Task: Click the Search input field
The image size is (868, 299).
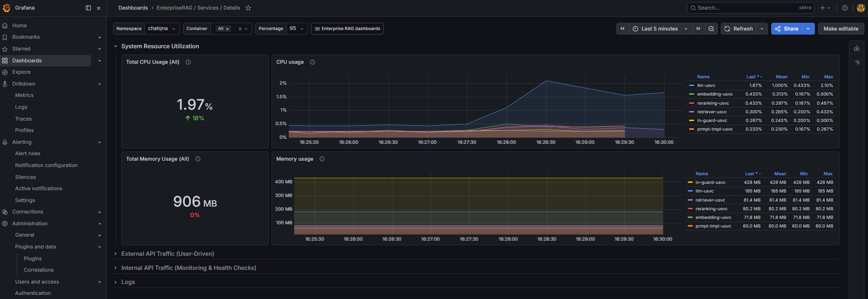Action: [x=750, y=8]
